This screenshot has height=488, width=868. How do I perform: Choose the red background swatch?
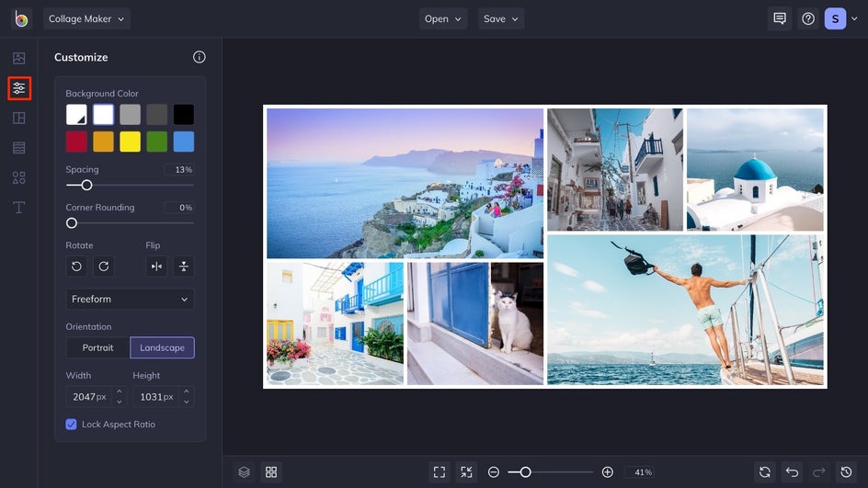pyautogui.click(x=76, y=142)
